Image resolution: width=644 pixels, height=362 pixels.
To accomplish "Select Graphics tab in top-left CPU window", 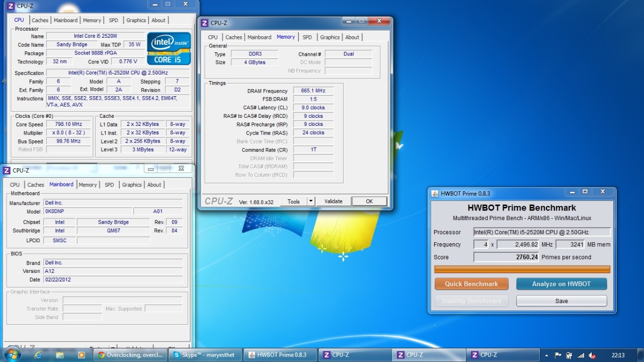I will (x=136, y=20).
